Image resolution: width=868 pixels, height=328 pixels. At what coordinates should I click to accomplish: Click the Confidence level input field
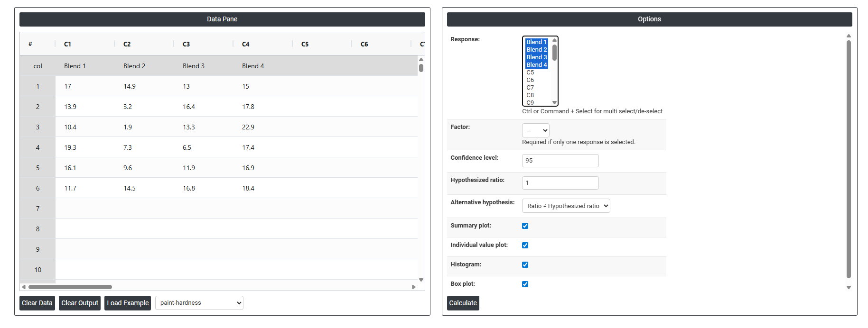(560, 161)
